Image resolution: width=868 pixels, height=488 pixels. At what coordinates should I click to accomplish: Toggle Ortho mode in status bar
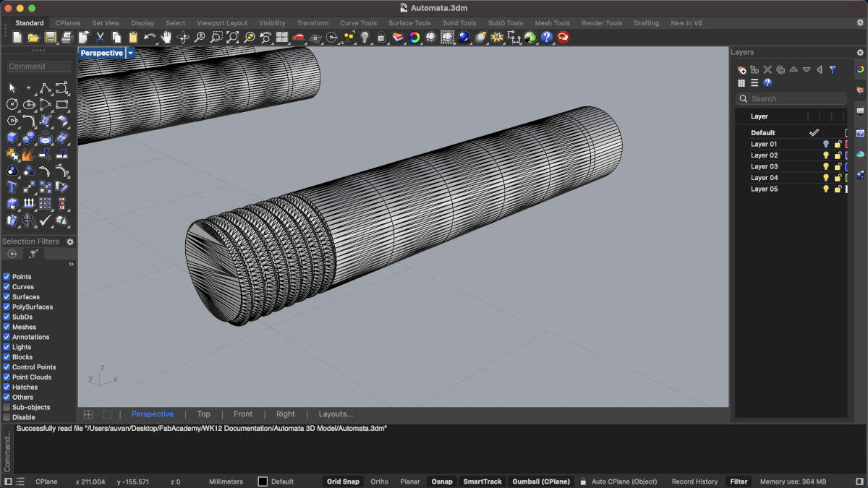coord(379,481)
